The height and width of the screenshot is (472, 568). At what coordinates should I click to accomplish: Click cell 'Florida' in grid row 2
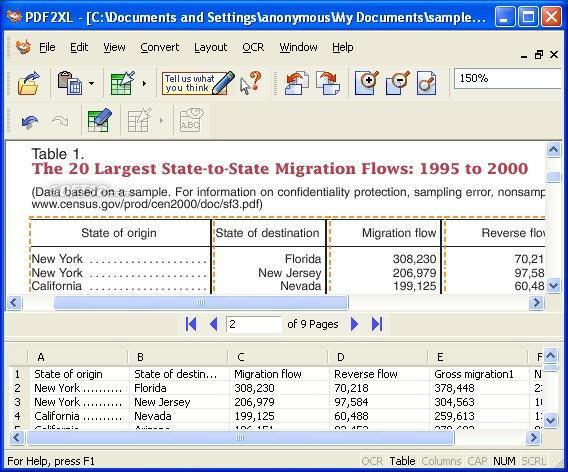coord(179,388)
